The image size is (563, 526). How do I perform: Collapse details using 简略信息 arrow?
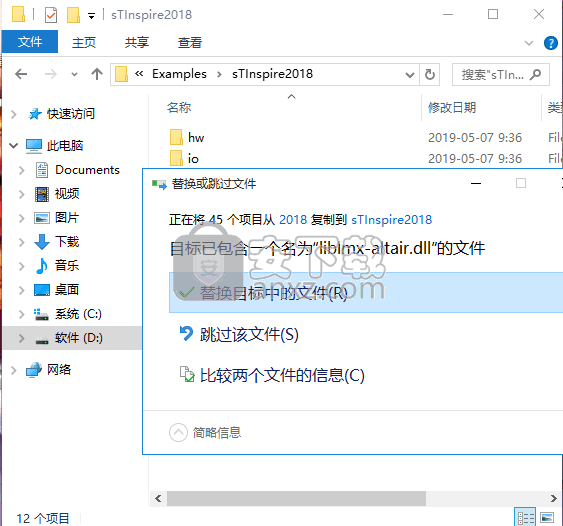178,433
